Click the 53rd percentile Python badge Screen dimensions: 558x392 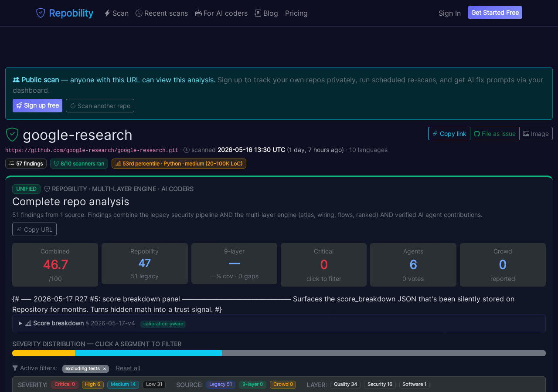pos(179,164)
